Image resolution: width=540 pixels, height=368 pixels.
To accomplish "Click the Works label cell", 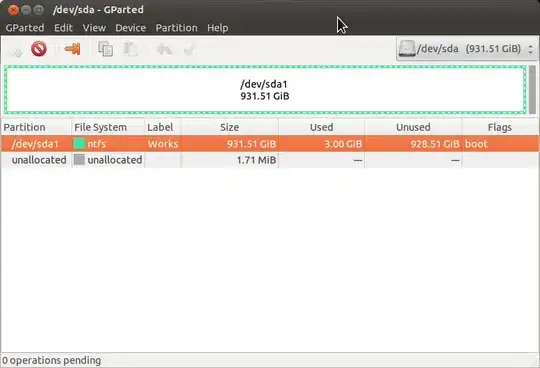I will 163,144.
